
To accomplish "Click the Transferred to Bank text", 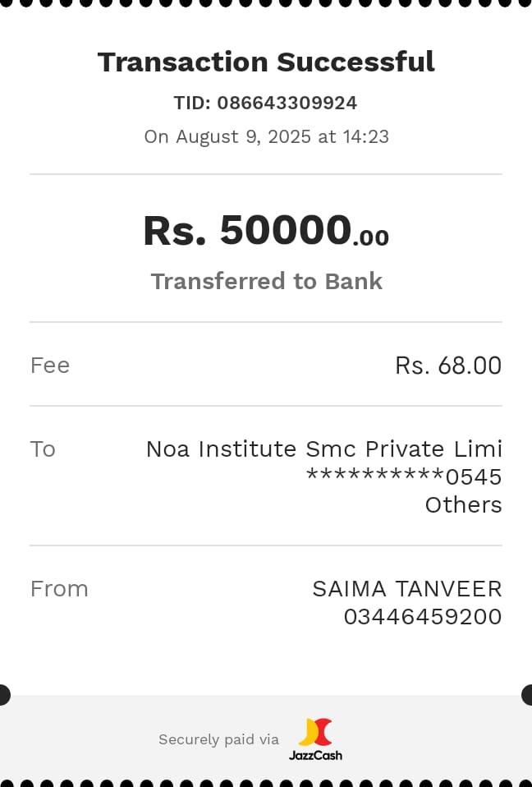I will [266, 281].
